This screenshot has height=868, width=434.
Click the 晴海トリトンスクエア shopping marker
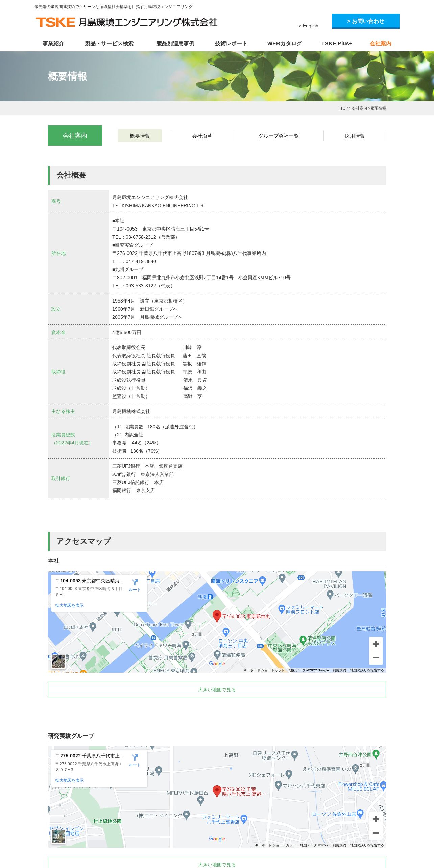click(262, 581)
